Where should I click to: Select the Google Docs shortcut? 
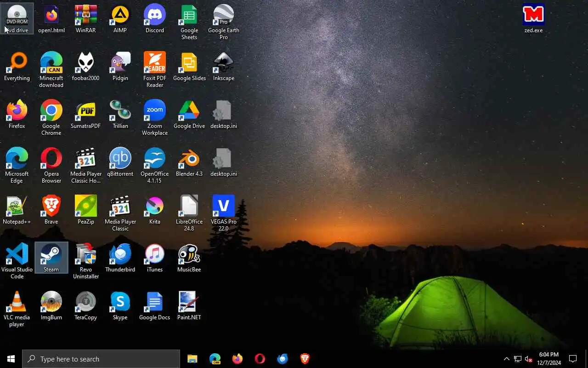pyautogui.click(x=155, y=306)
